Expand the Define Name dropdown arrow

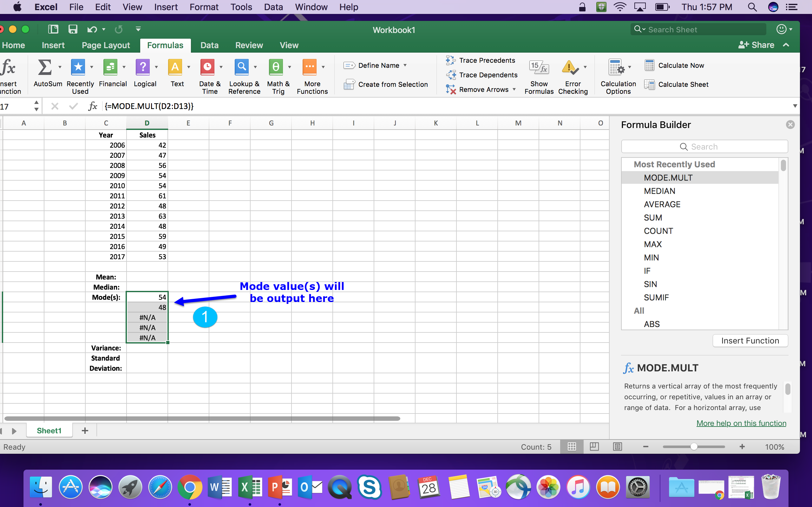[405, 65]
